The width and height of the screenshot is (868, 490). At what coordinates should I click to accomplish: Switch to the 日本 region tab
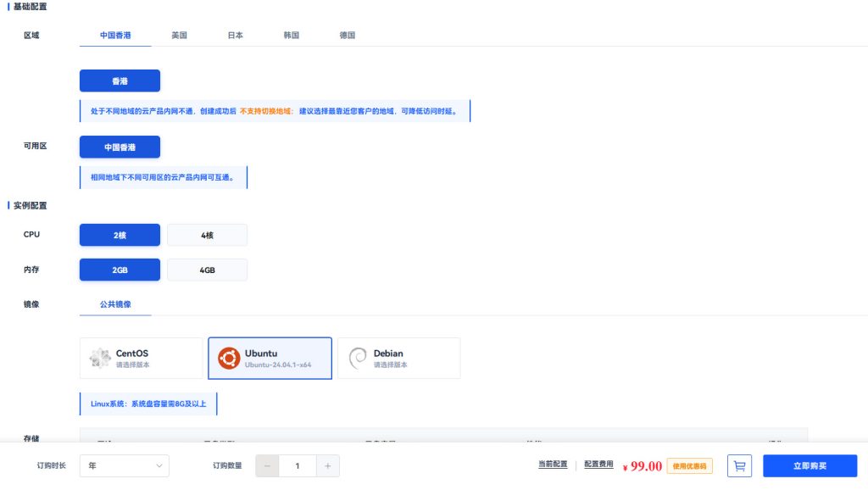pyautogui.click(x=236, y=36)
